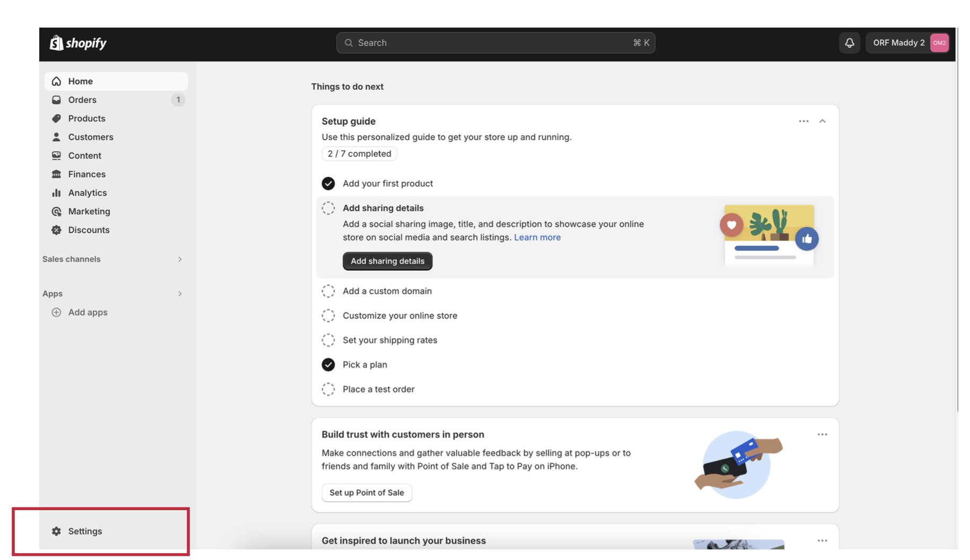Open Content in sidebar
The height and width of the screenshot is (560, 970).
[x=116, y=155]
